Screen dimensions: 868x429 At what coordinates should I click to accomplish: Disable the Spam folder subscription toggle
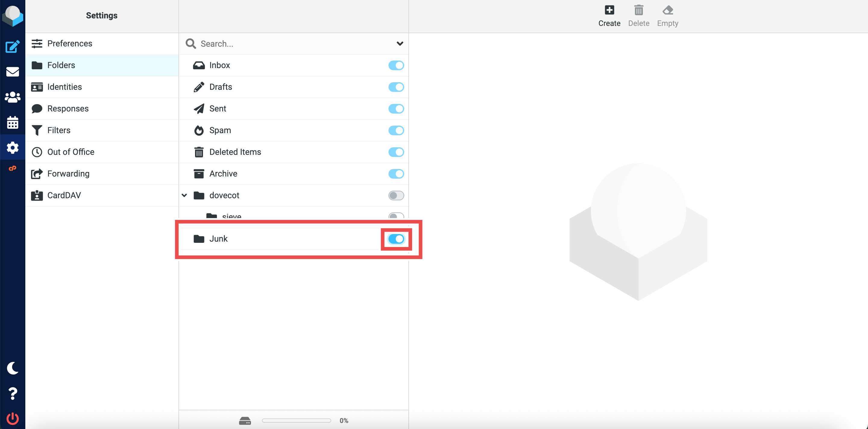click(x=396, y=130)
